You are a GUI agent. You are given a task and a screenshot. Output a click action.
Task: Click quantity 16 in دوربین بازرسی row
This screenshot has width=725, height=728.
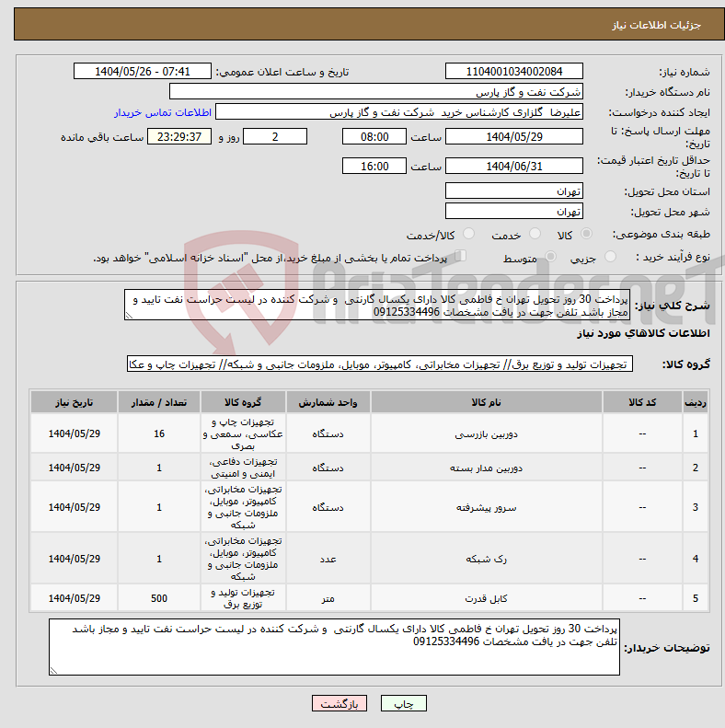tap(159, 433)
